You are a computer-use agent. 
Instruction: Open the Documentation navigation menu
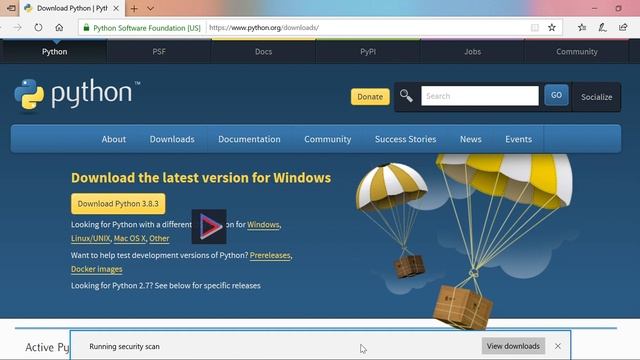click(249, 139)
